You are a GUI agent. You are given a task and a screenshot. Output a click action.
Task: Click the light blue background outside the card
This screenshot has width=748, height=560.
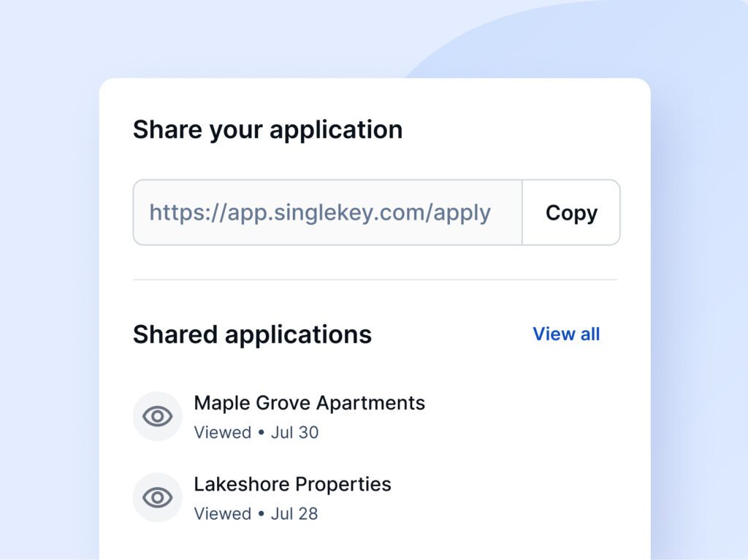47,286
